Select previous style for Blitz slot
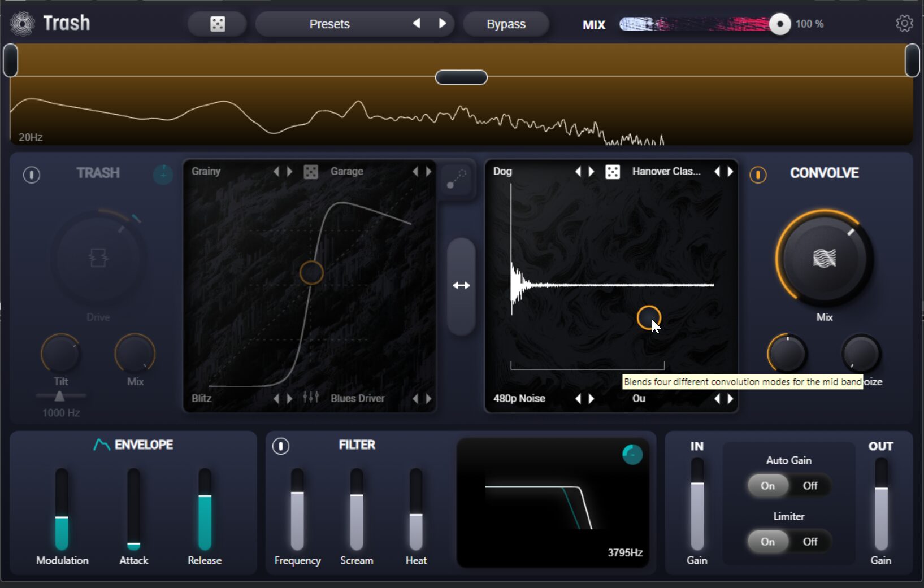 pos(276,398)
